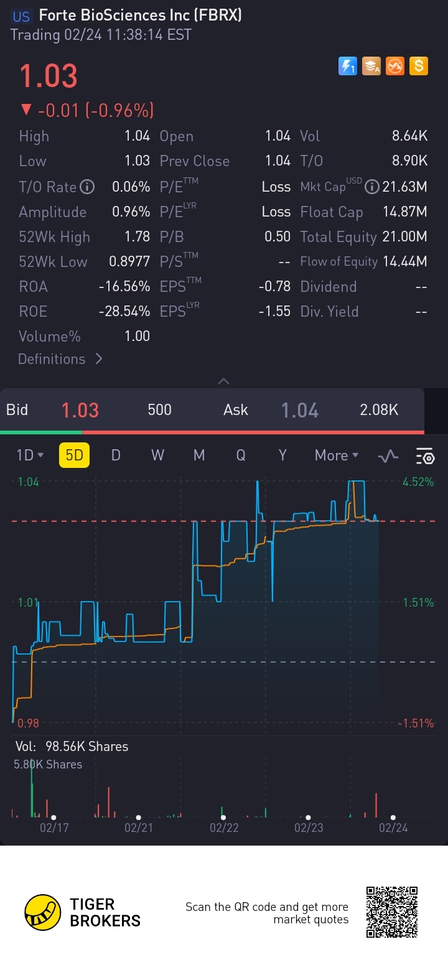
Task: Switch to the W weekly chart
Action: click(x=157, y=455)
